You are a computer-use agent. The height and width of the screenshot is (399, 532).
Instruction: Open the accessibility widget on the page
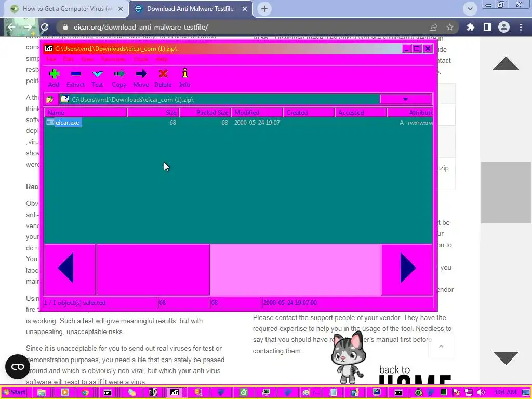tap(18, 367)
